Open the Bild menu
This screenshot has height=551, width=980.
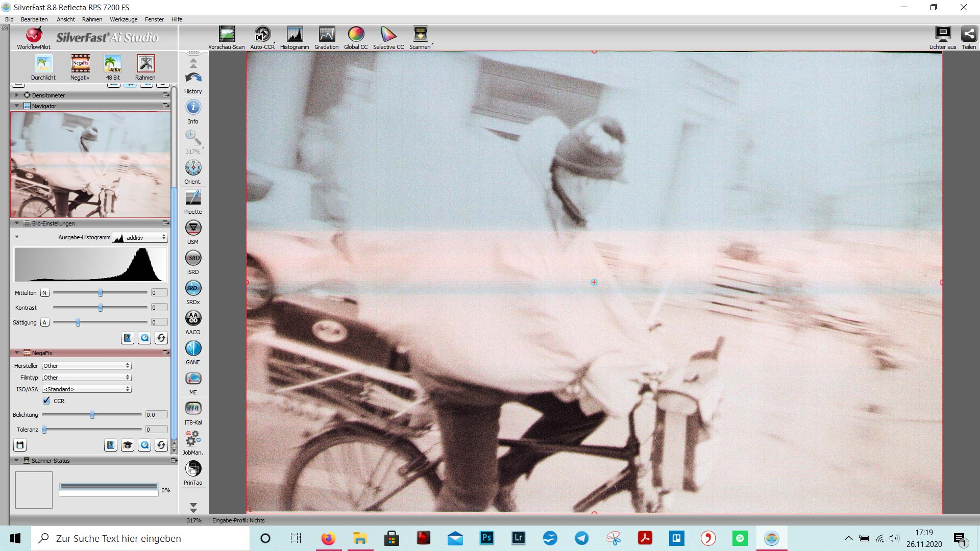pos(9,19)
